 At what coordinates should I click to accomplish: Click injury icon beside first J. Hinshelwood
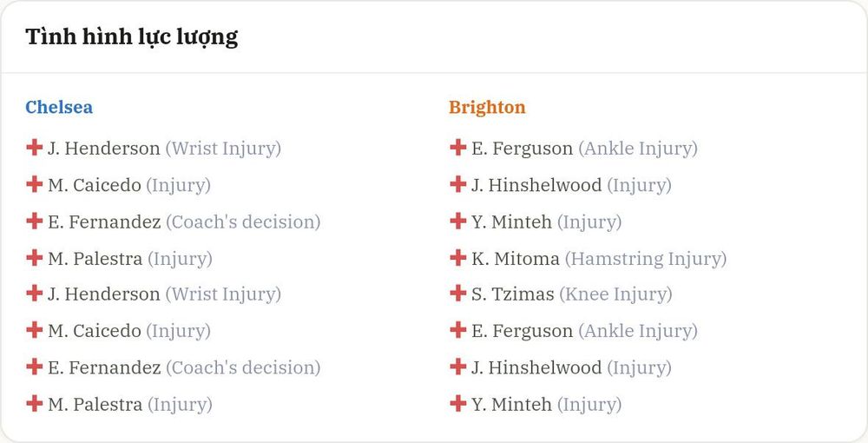click(457, 184)
